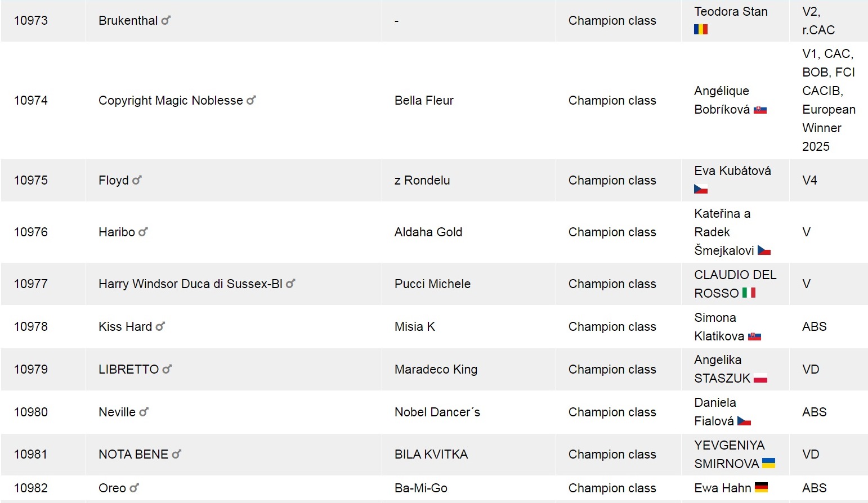
Task: Click the male symbol beside Copyright Magic Noblesse
Action: tap(251, 100)
